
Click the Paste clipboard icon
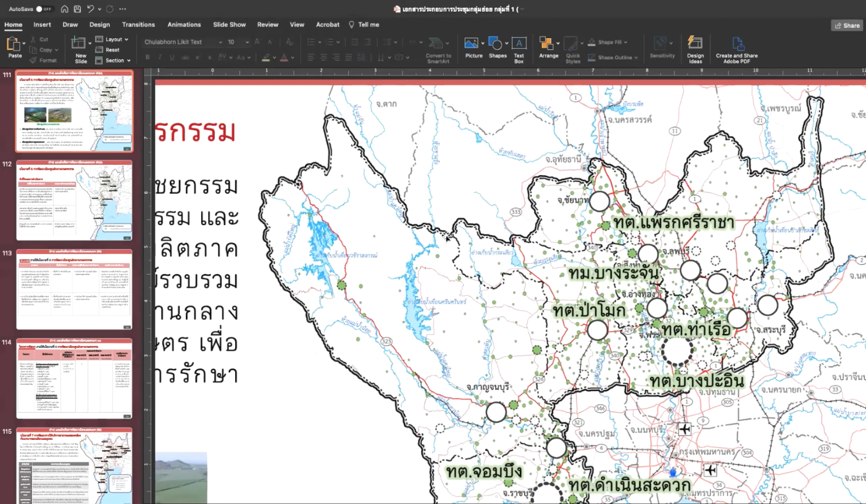click(14, 45)
